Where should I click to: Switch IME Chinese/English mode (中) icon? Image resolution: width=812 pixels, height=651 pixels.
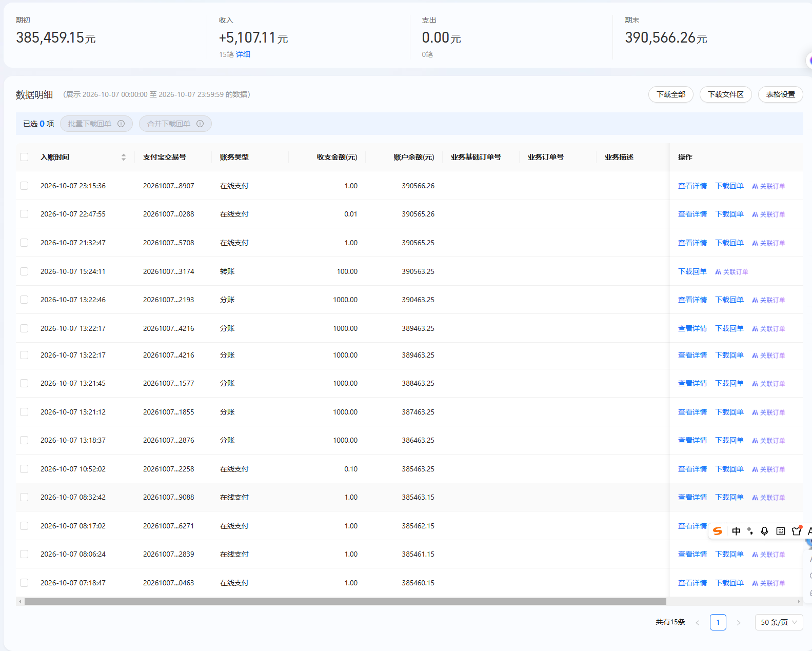[736, 531]
